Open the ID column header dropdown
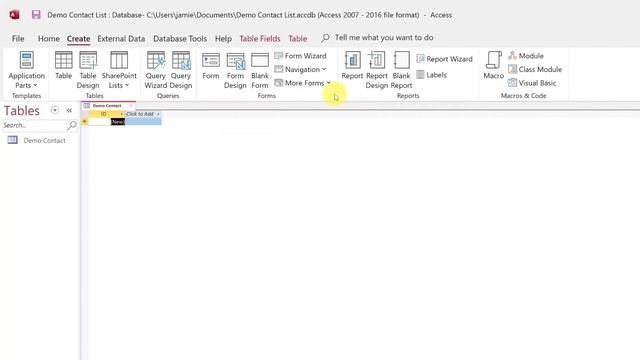Screen dimensions: 640x360 121,114
